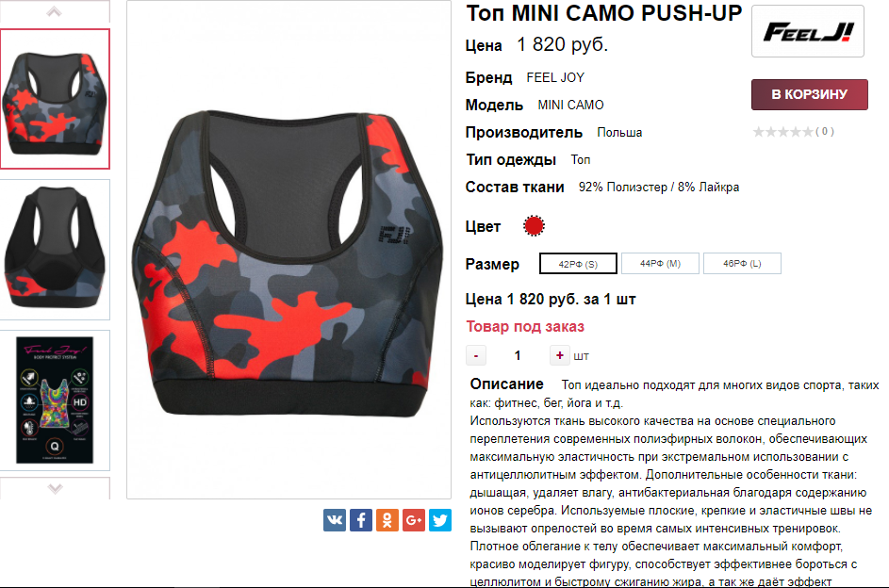The height and width of the screenshot is (588, 889).
Task: Select front view camo top thumbnail
Action: pyautogui.click(x=55, y=99)
